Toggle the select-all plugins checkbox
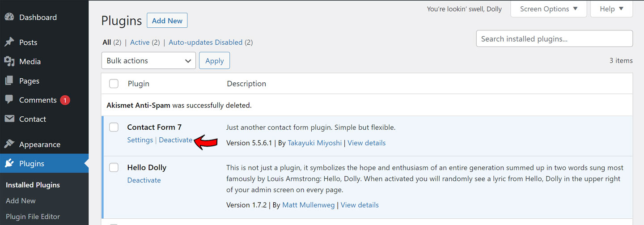Image resolution: width=644 pixels, height=225 pixels. pyautogui.click(x=114, y=84)
